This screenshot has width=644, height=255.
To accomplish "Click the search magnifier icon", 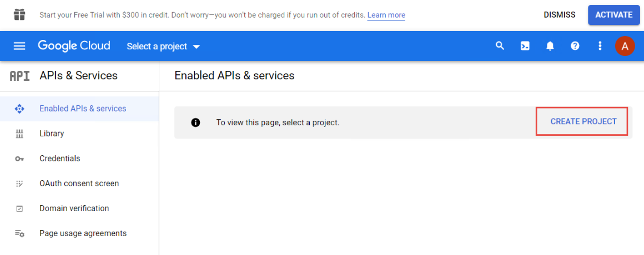I will point(500,46).
